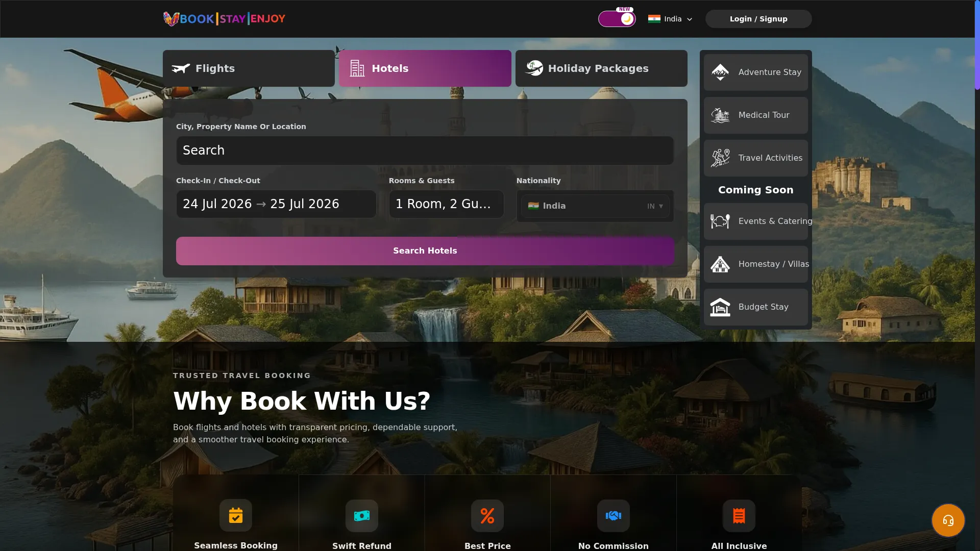
Task: Switch to the Holiday Packages tab
Action: click(x=601, y=68)
